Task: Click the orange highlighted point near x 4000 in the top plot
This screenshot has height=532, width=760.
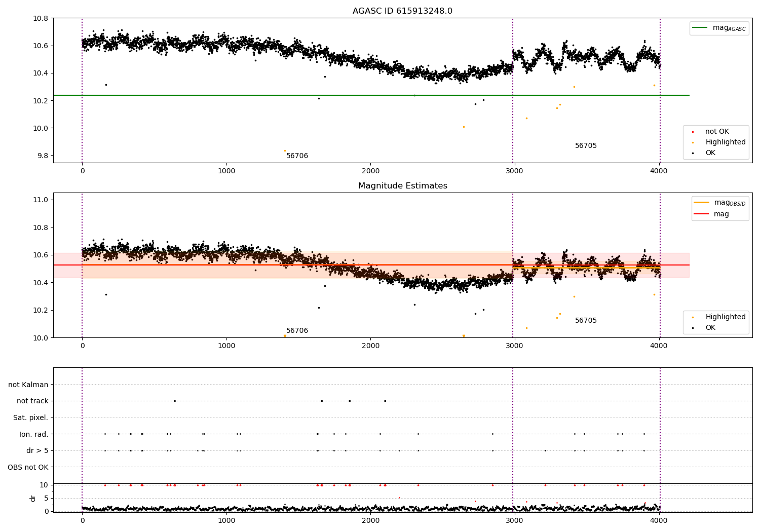Action: (x=654, y=85)
